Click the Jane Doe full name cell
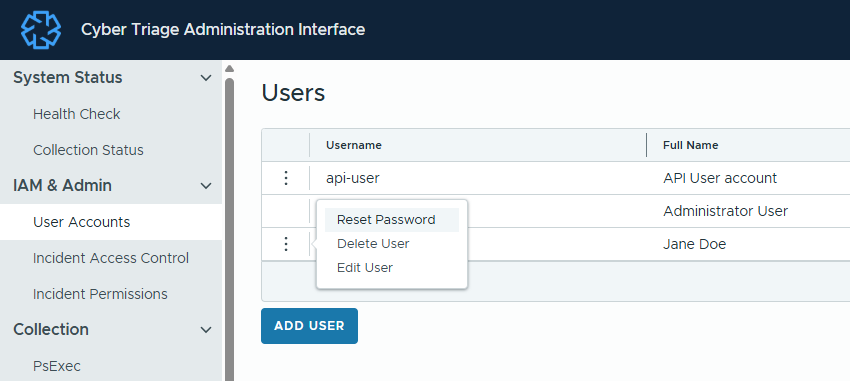This screenshot has width=850, height=381. [x=694, y=244]
